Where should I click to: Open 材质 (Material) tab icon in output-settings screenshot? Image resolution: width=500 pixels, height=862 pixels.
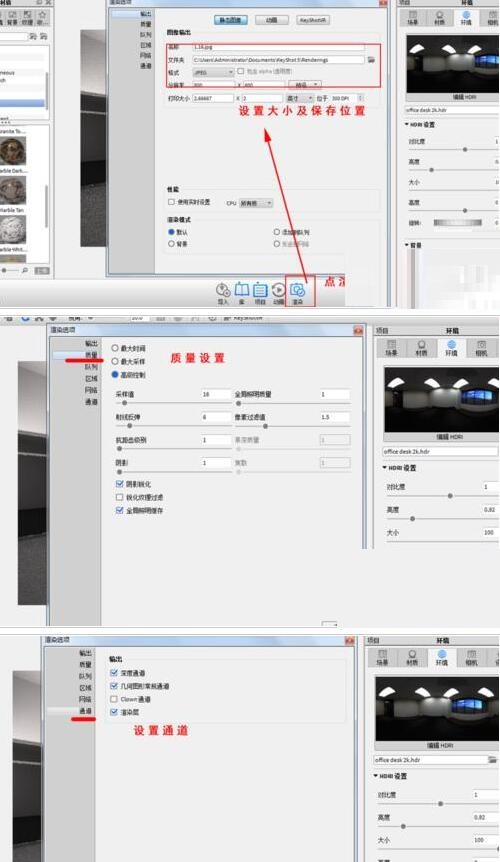click(440, 16)
